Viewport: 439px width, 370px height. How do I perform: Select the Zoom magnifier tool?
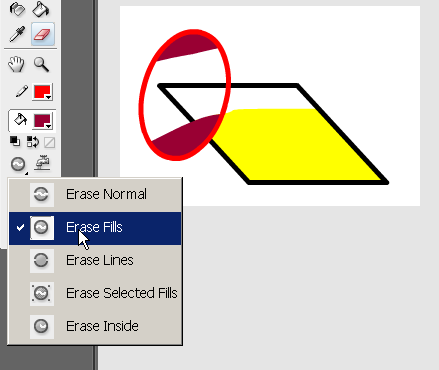click(x=42, y=64)
